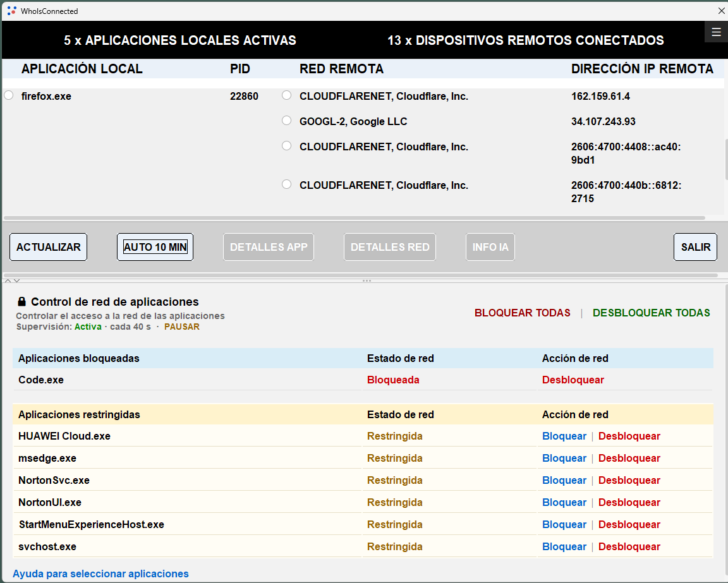The image size is (728, 583).
Task: Click horizontal scrollbar below the button row
Action: click(x=360, y=275)
